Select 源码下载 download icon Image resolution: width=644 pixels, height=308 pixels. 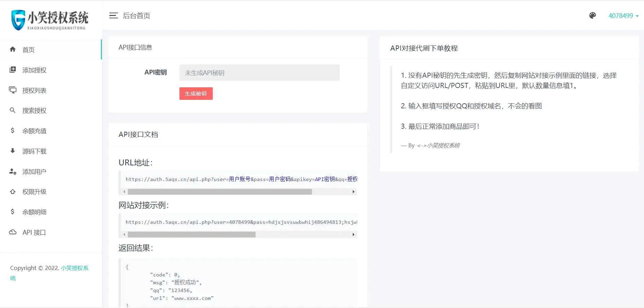point(13,151)
